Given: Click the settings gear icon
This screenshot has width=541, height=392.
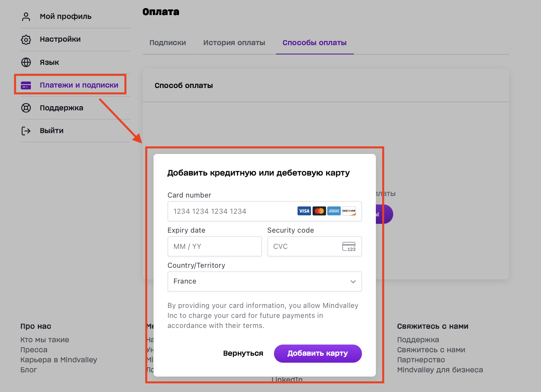Looking at the screenshot, I should [26, 39].
